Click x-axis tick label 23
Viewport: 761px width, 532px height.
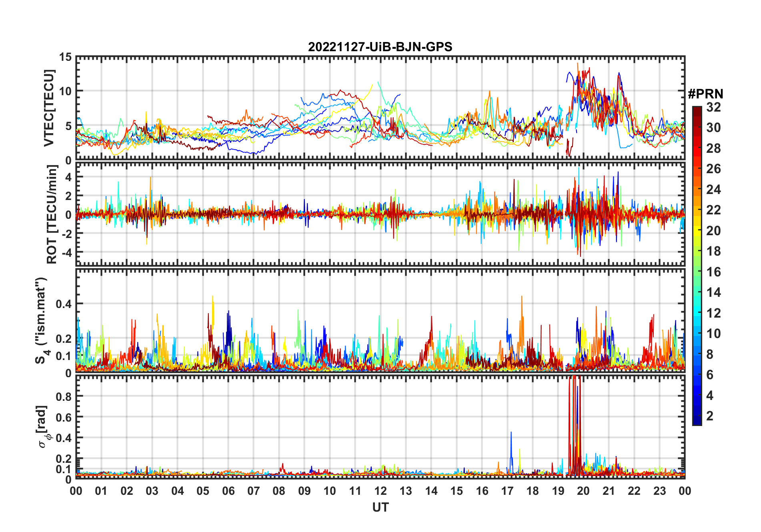click(659, 491)
